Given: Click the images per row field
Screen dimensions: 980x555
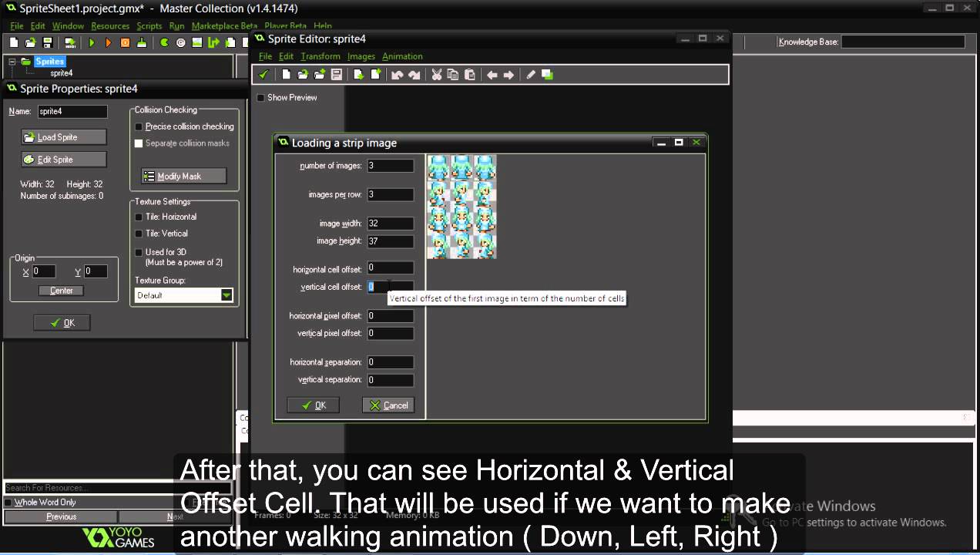Looking at the screenshot, I should click(391, 194).
